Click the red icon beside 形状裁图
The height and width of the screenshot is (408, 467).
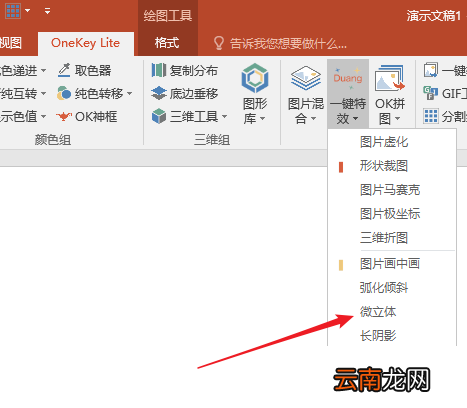341,167
